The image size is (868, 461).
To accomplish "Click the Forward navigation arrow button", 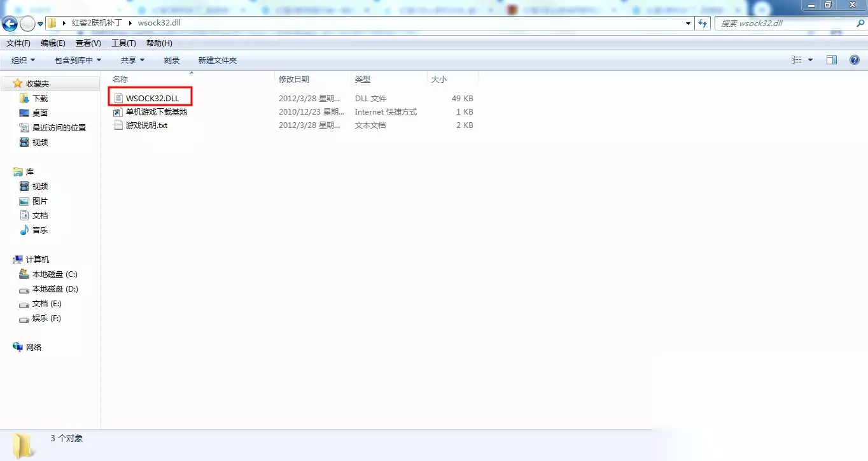I will pyautogui.click(x=27, y=24).
